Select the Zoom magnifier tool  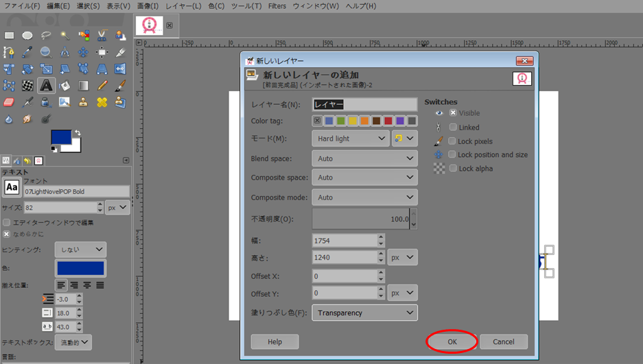tap(46, 52)
